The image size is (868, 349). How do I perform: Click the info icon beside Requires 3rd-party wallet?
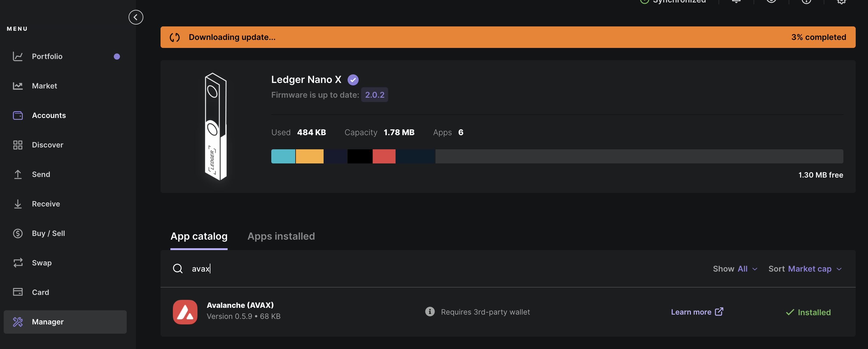(x=430, y=312)
